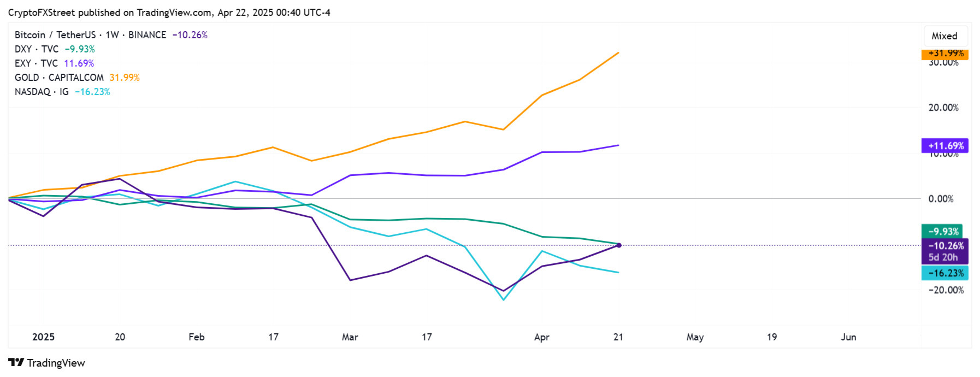Click the purple +11.69% price label
The height and width of the screenshot is (377, 980).
(x=945, y=146)
